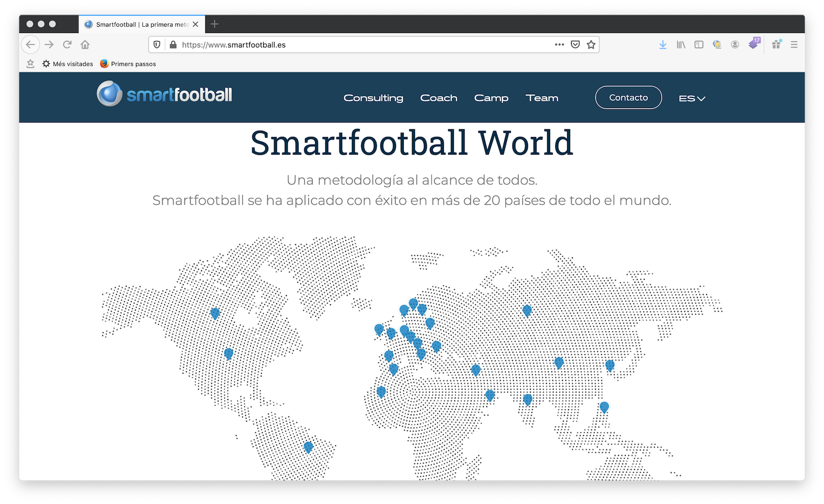Screen dimensions: 824x504
Task: Open a new browser tab
Action: [215, 24]
